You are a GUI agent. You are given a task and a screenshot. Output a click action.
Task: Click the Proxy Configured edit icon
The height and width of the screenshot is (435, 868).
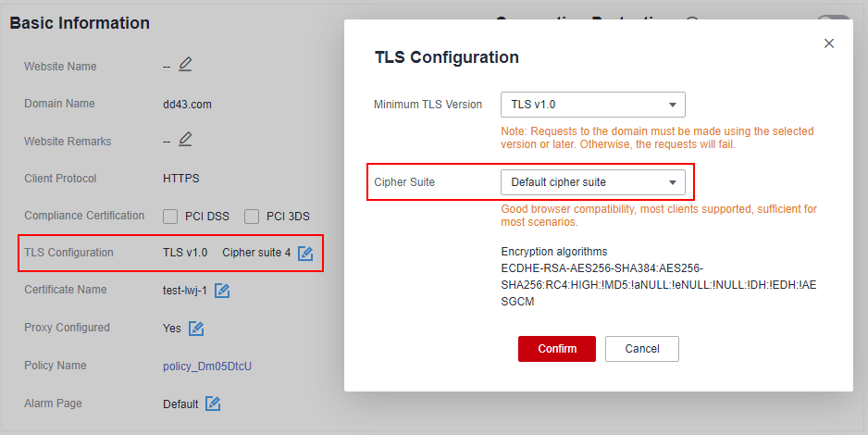tap(196, 329)
